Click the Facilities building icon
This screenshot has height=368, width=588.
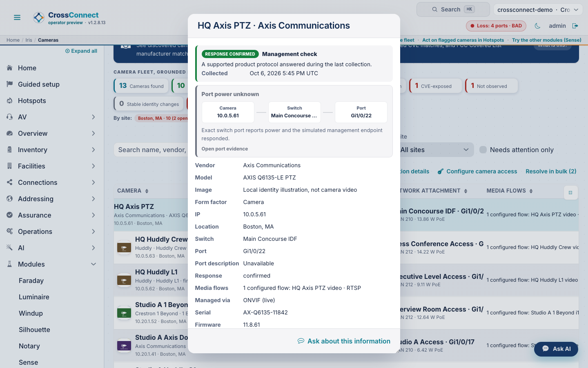[10, 166]
